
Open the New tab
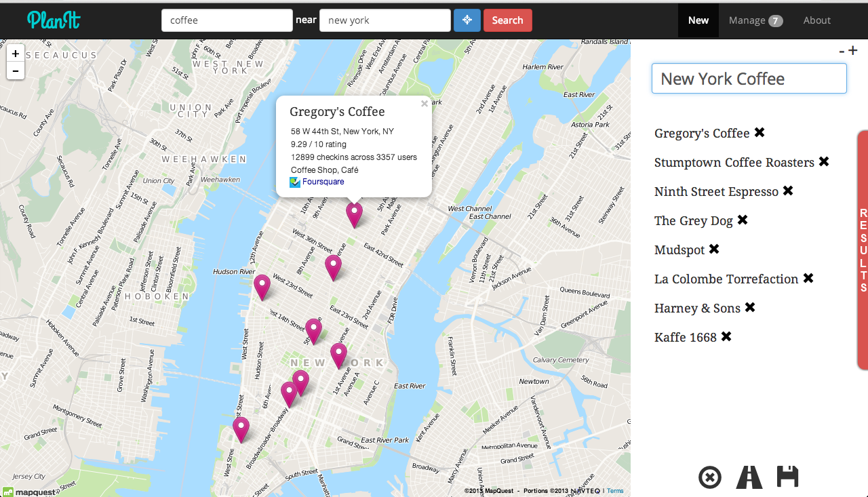[698, 20]
